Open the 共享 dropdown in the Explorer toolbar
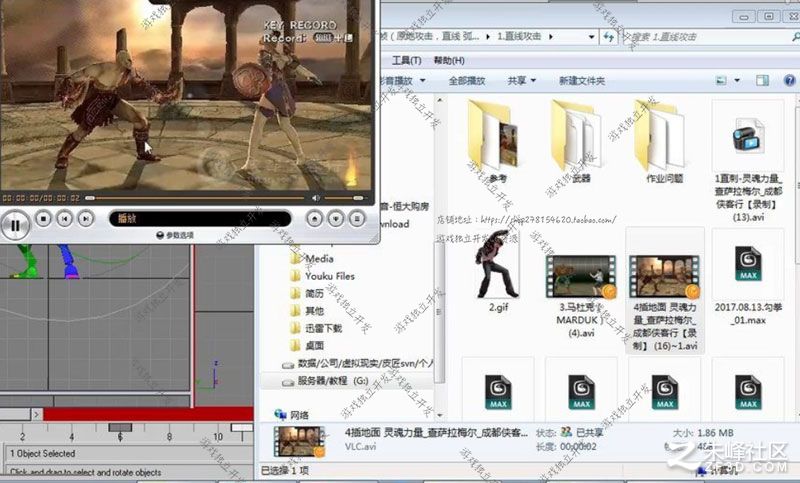 [x=521, y=81]
